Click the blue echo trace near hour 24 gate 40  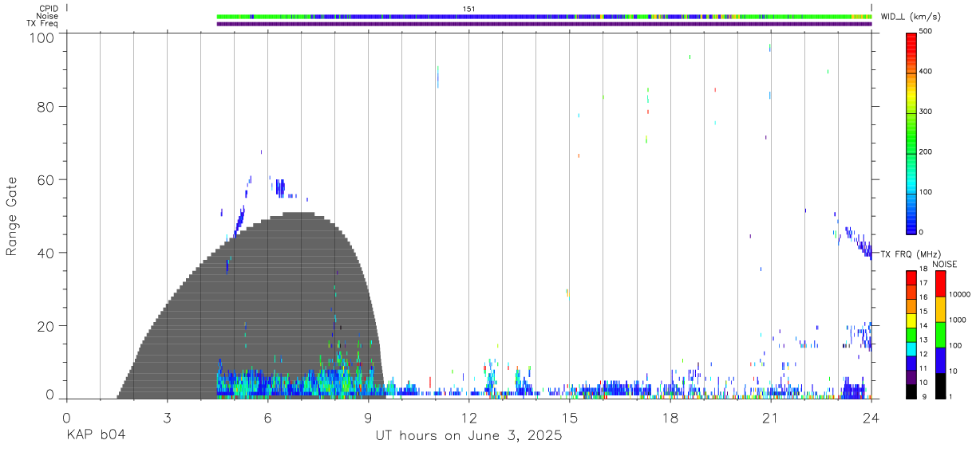coord(859,242)
